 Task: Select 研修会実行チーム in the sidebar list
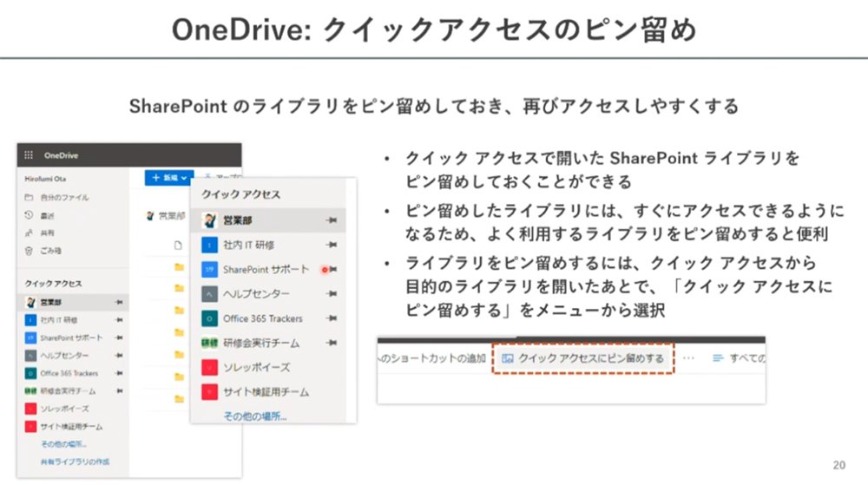click(68, 391)
